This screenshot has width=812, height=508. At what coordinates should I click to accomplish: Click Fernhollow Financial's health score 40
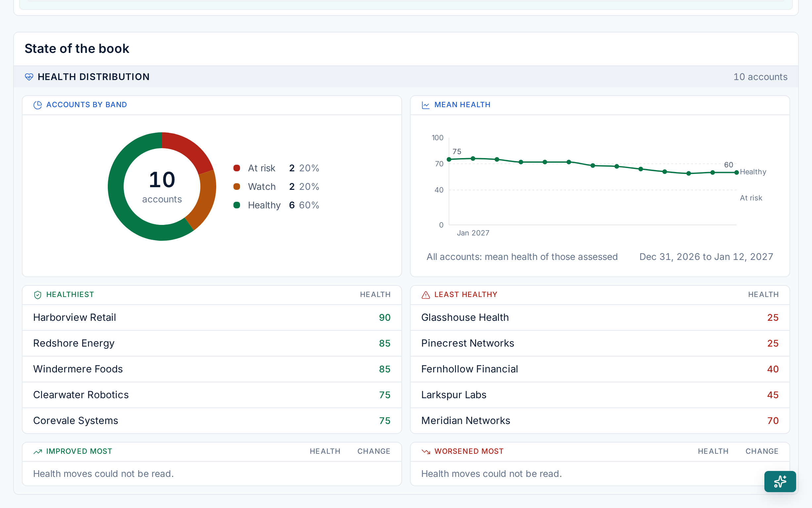[x=773, y=369]
